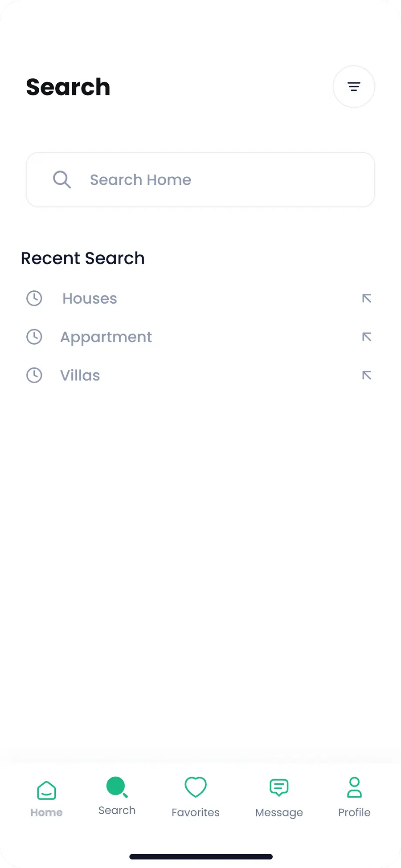Select the clock icon beside Appartment
The width and height of the screenshot is (401, 868).
coord(34,337)
